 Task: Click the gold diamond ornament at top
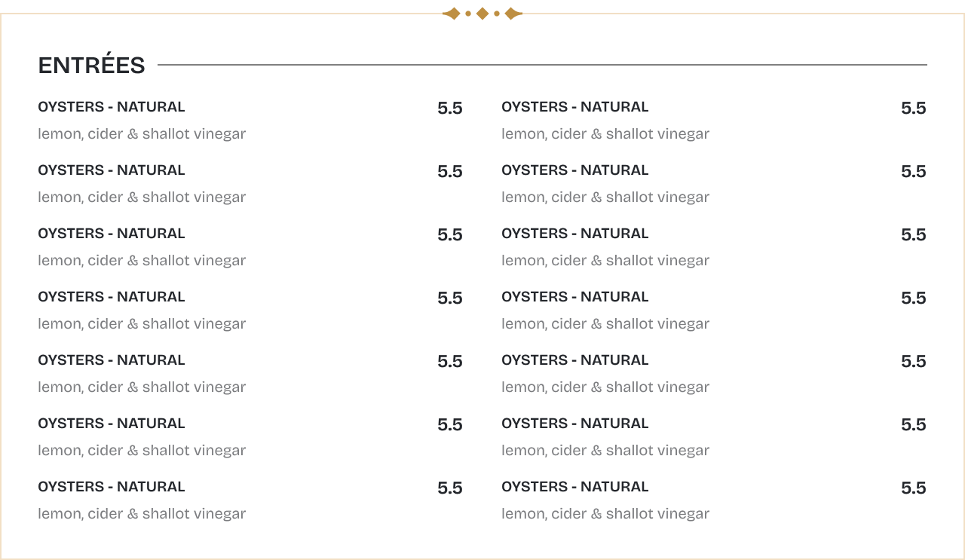pyautogui.click(x=482, y=14)
